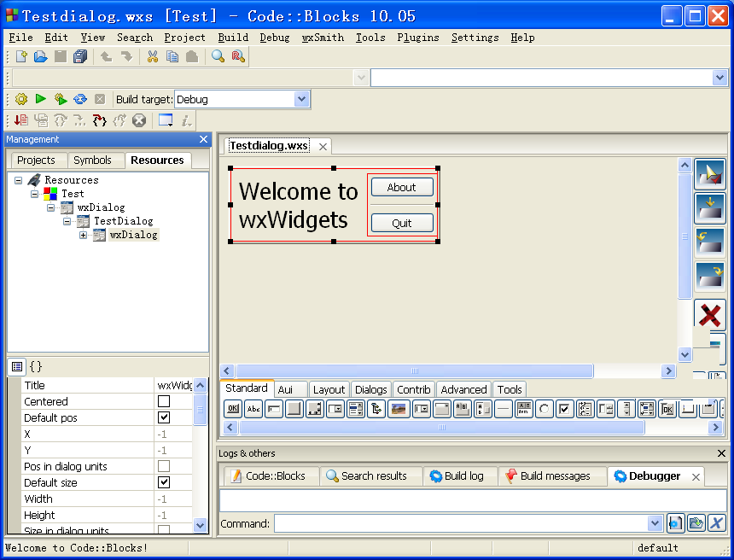
Task: Click the widget palette's horizontal scrollbar thumb
Action: 441,427
